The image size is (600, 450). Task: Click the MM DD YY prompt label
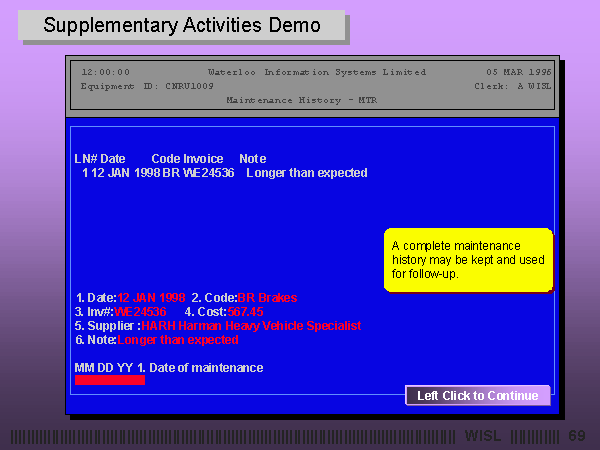point(104,368)
